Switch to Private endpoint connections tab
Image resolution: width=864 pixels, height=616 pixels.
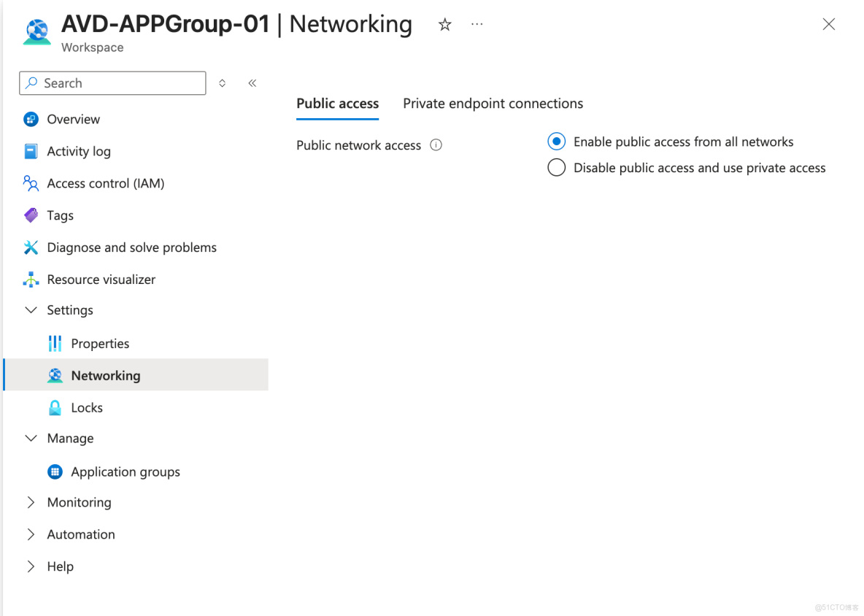[x=493, y=103]
